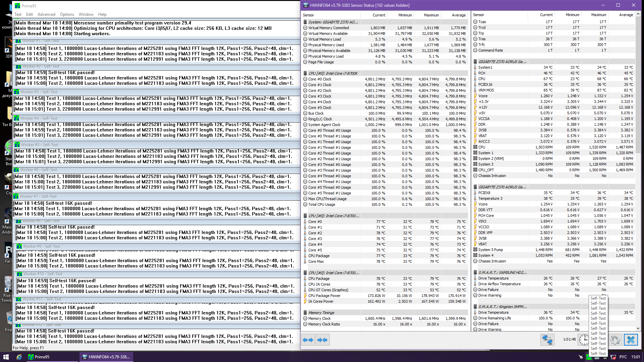Open Internet Explorer from the taskbar
This screenshot has height=362, width=644.
pyautogui.click(x=19, y=357)
